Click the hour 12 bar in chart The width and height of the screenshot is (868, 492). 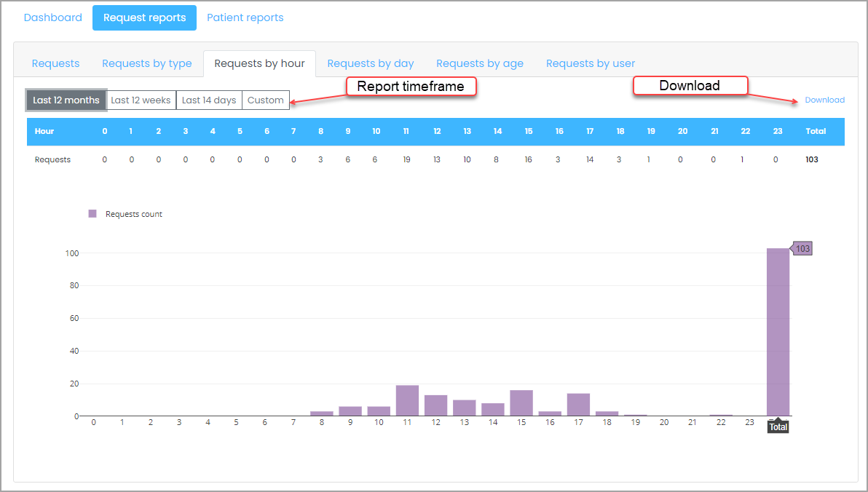(x=435, y=405)
